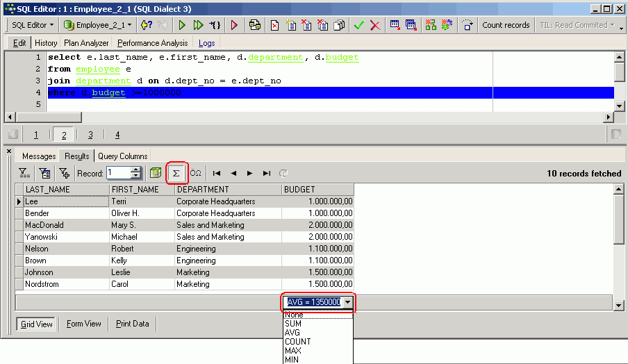
Task: Click the Execute and Fetch All double-arrow icon
Action: point(198,25)
